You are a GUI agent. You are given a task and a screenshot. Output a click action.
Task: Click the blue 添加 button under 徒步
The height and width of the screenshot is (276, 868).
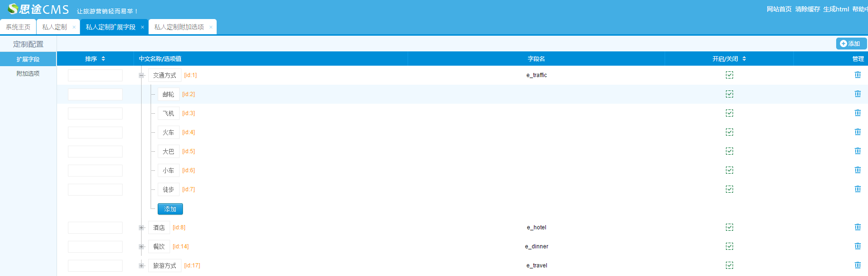pos(170,209)
